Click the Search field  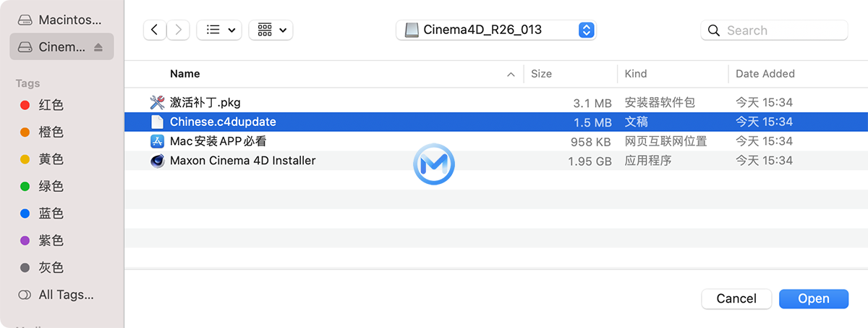(774, 30)
